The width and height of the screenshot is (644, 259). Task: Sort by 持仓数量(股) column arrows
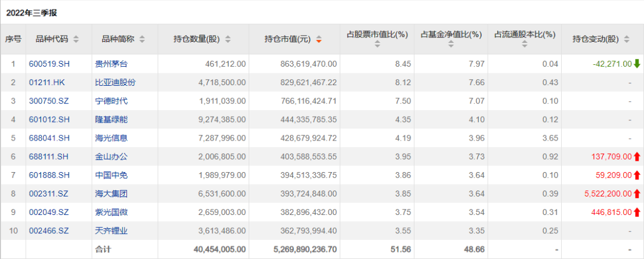[x=228, y=39]
